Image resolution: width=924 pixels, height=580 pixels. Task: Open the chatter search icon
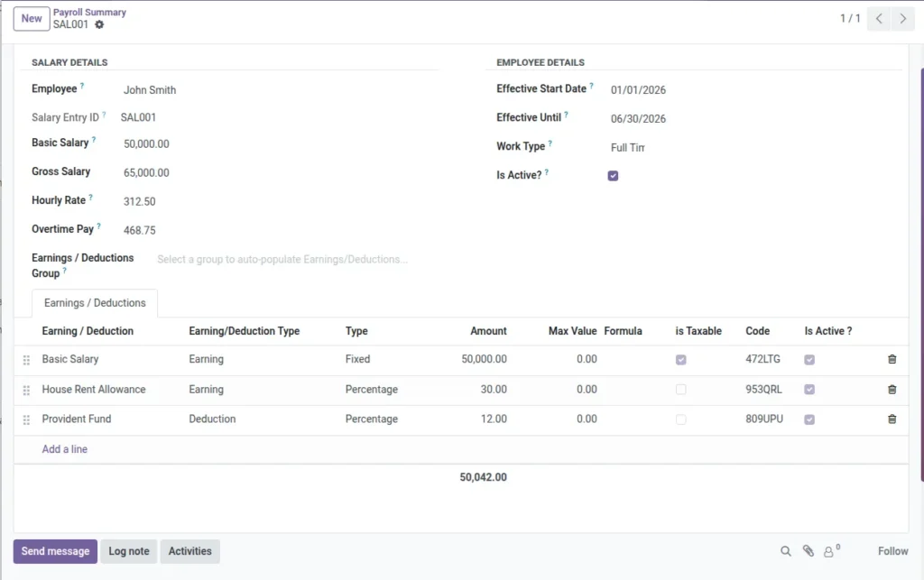(x=786, y=551)
